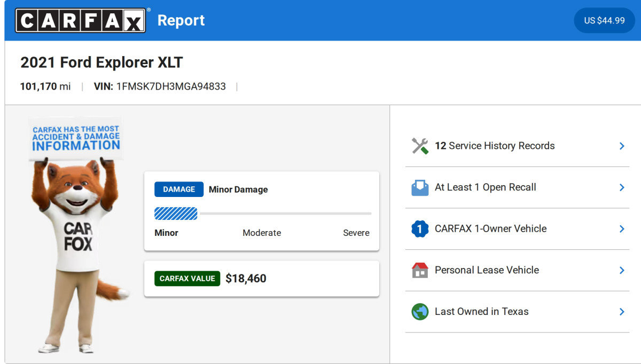This screenshot has width=641, height=364.
Task: Click the wrench service history icon
Action: [x=420, y=146]
